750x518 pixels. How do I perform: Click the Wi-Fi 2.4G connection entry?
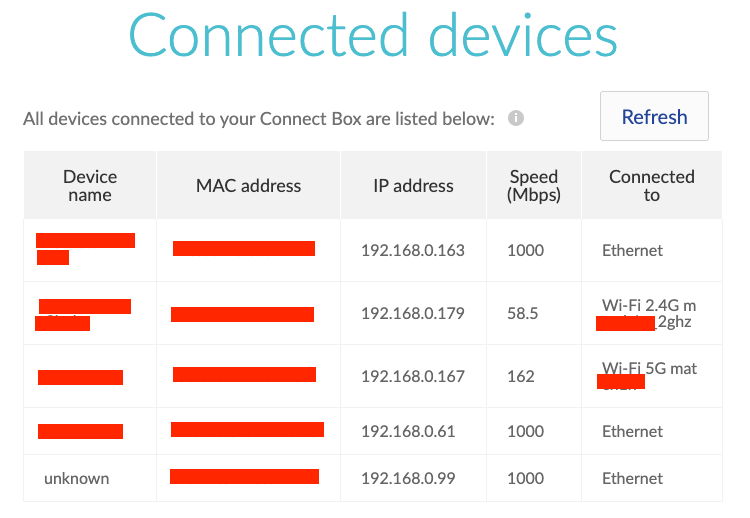[x=649, y=305]
